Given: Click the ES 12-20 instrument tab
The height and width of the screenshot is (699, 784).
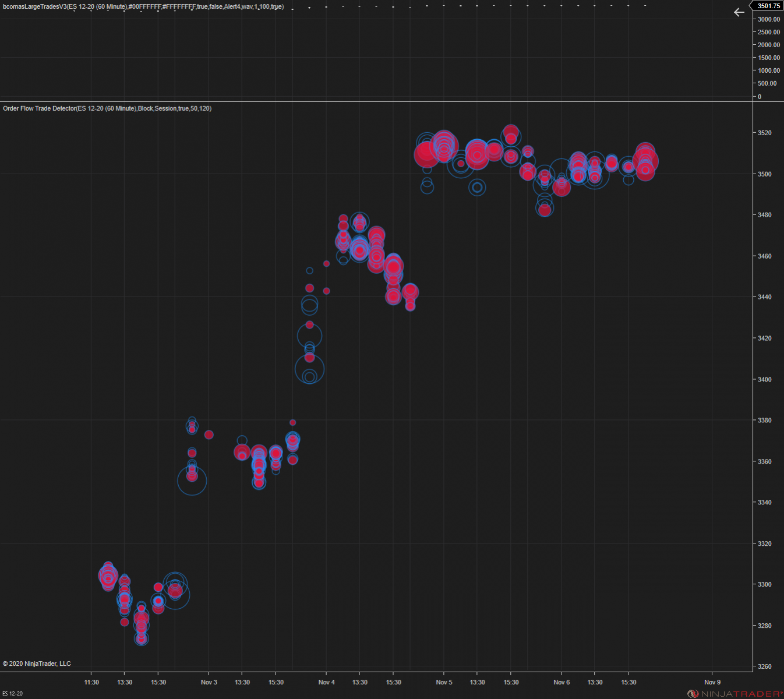Looking at the screenshot, I should (x=12, y=694).
